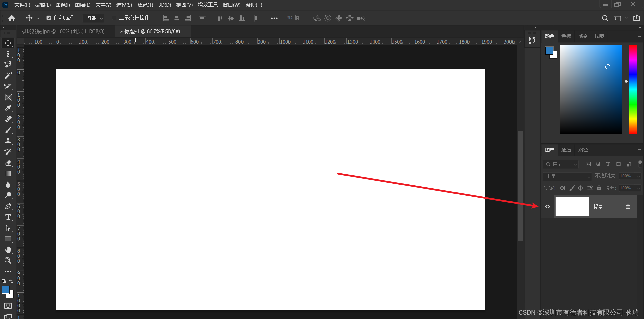Viewport: 644px width, 319px height.
Task: Click the foreground color swatch in toolbox
Action: pos(6,290)
